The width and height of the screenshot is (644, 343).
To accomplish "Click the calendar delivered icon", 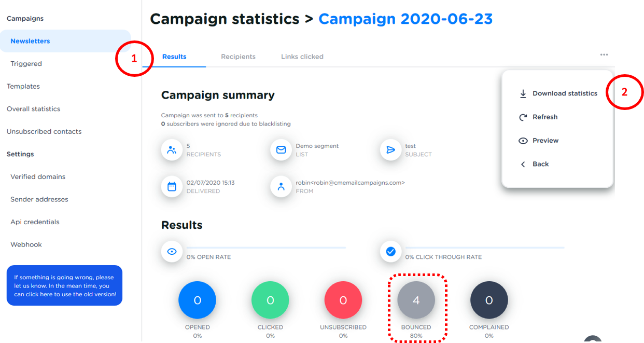I will pyautogui.click(x=172, y=187).
